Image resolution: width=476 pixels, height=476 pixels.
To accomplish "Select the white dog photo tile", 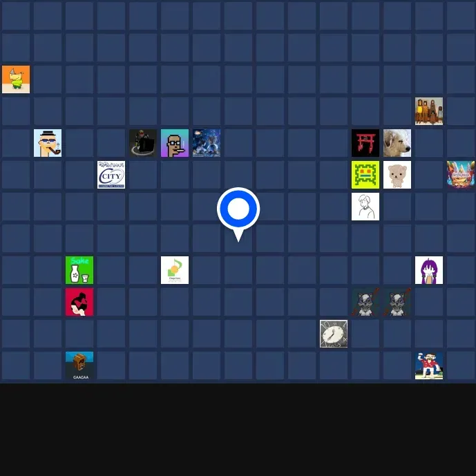I will point(397,143).
